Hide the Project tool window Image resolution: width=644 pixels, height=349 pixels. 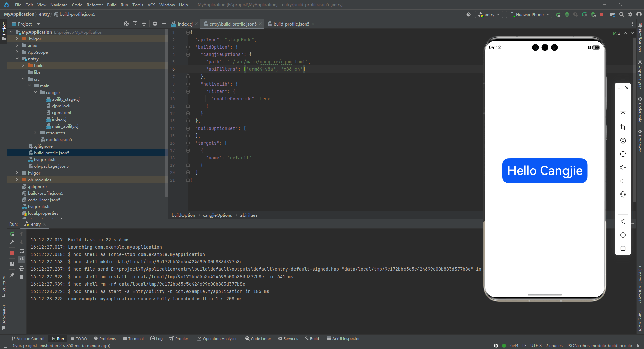[164, 24]
